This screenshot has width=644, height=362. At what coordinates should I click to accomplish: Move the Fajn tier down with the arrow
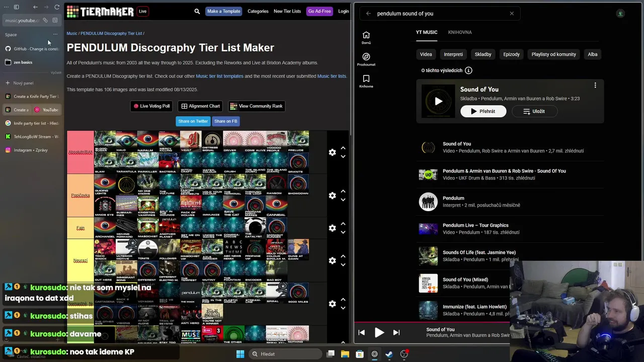[x=343, y=232]
